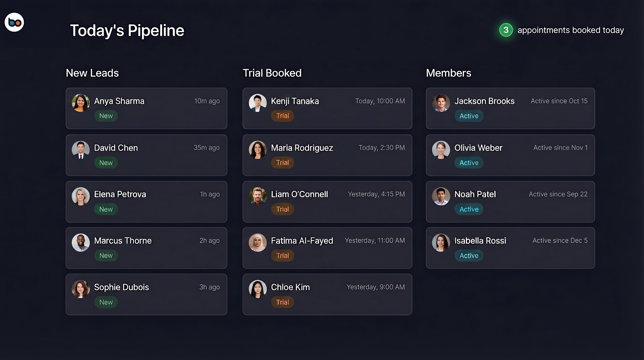Click Isabella Rossi's avatar
The image size is (644, 360).
(441, 242)
